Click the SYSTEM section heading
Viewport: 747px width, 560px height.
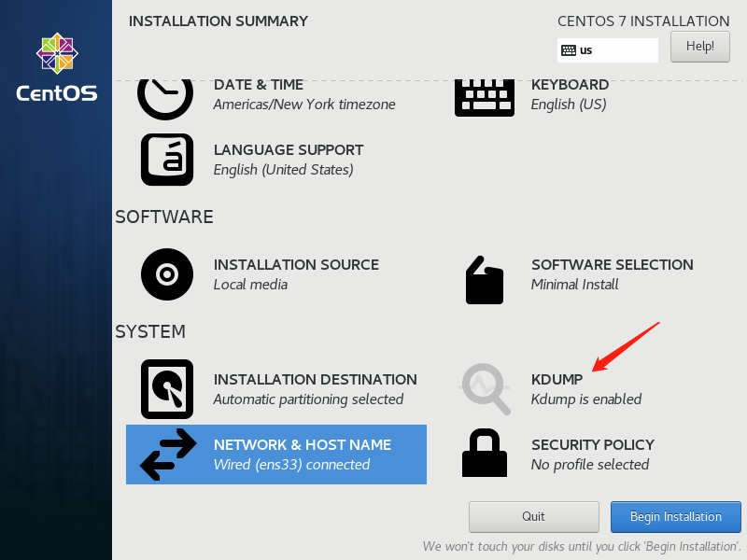(150, 332)
